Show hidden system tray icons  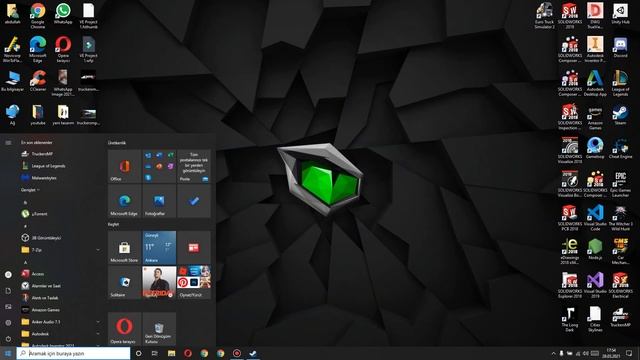coord(553,353)
